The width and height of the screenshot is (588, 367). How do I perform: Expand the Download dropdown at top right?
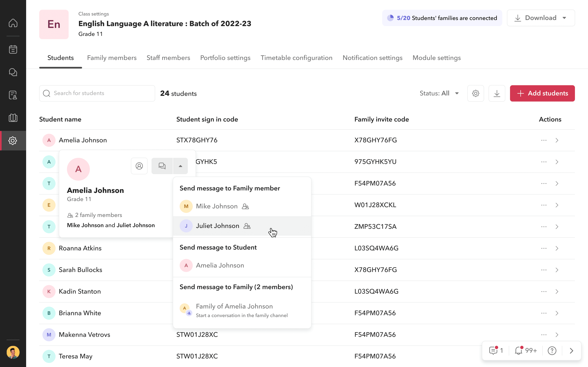point(541,18)
